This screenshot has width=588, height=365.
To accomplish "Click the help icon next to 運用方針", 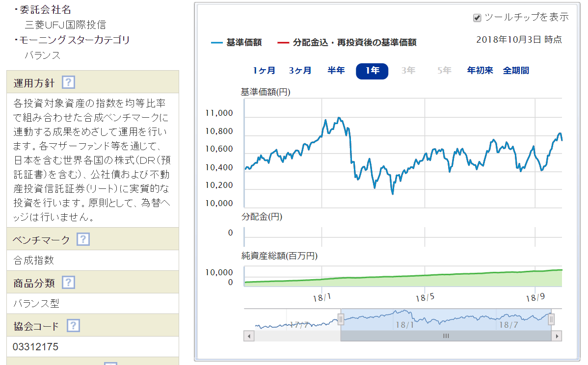I will pyautogui.click(x=68, y=82).
